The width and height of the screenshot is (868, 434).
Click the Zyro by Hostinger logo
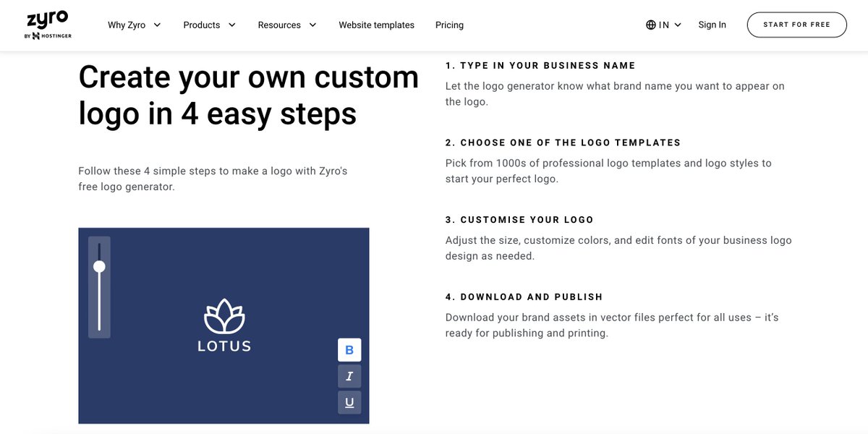coord(48,25)
